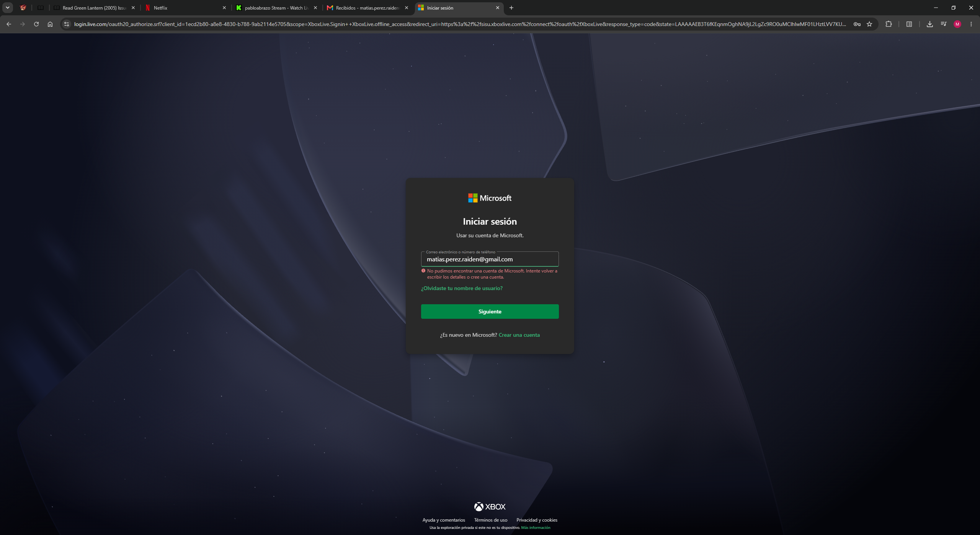Switch to the Netflix tab

click(x=185, y=8)
